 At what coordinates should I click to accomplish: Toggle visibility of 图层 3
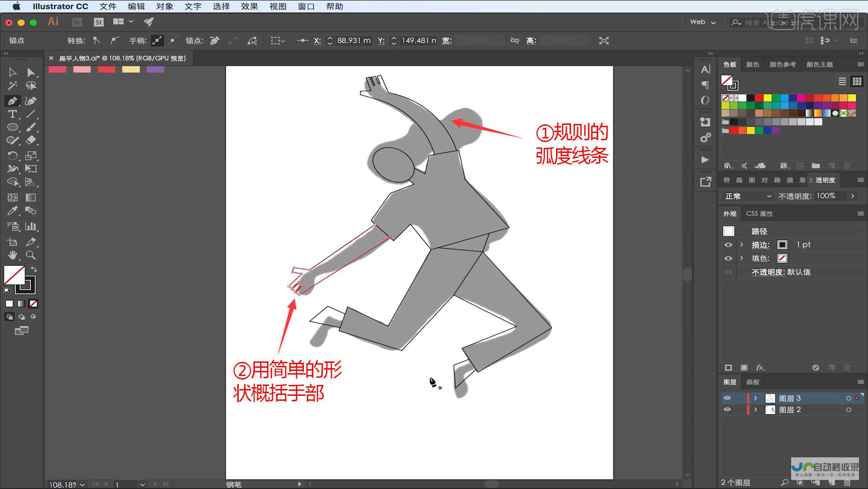(x=728, y=398)
